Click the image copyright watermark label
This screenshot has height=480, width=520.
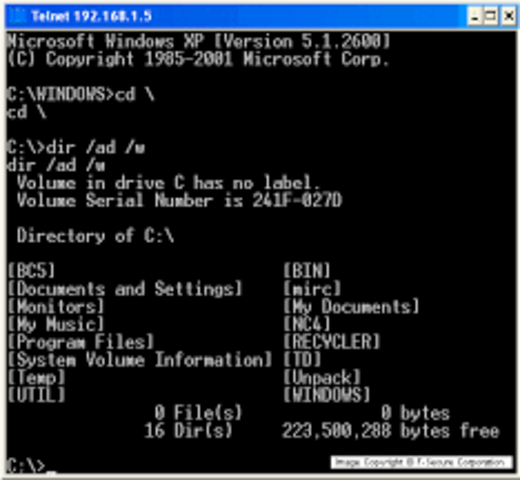coord(421,463)
